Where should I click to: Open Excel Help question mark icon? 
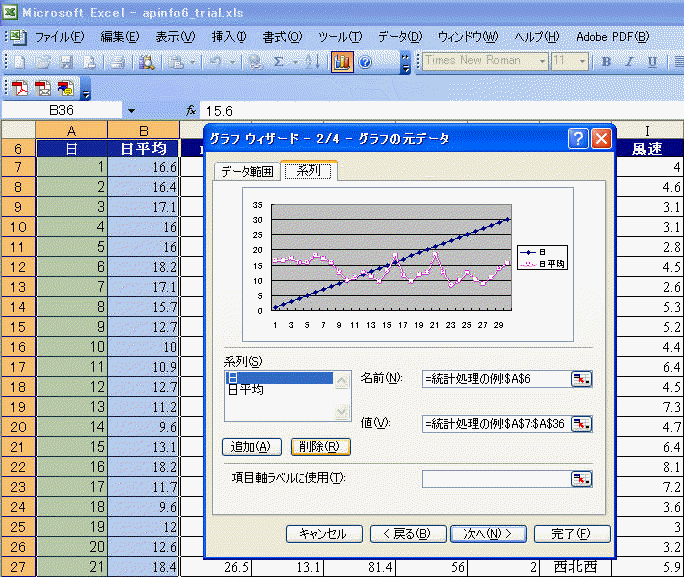pyautogui.click(x=365, y=62)
